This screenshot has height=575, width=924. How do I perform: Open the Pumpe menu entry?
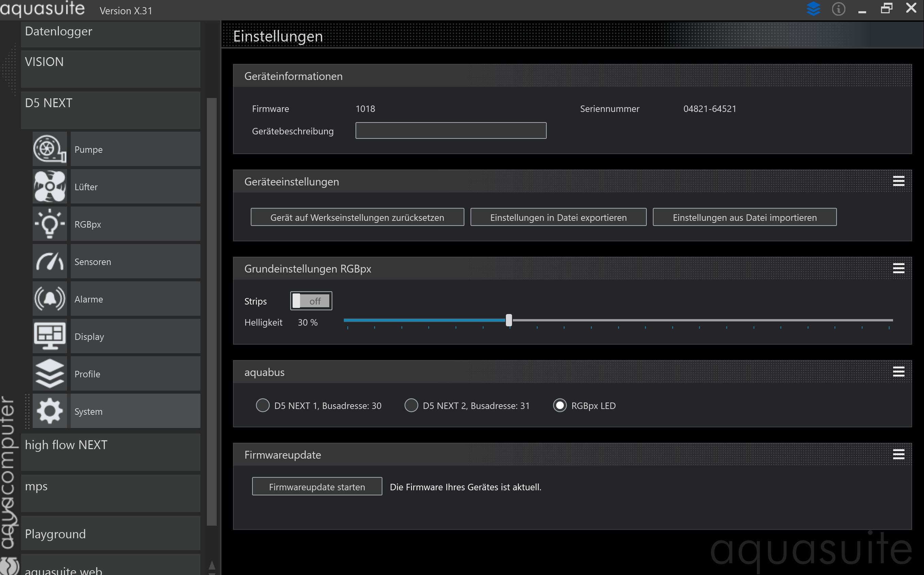click(135, 149)
